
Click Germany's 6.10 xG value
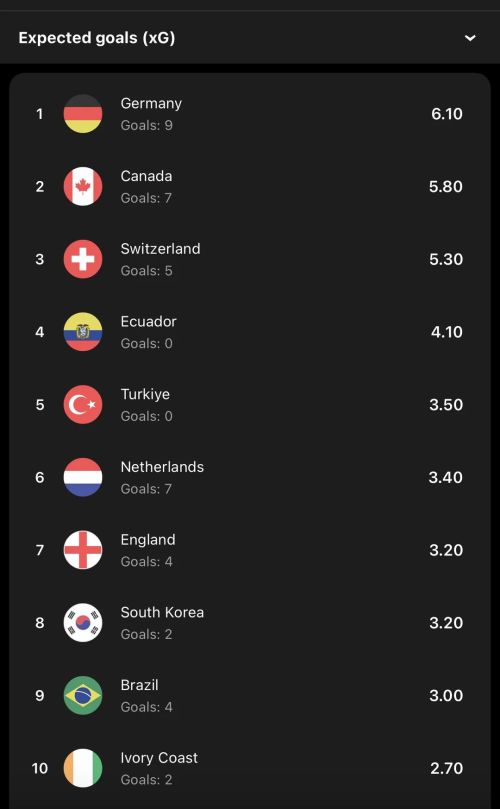tap(447, 114)
